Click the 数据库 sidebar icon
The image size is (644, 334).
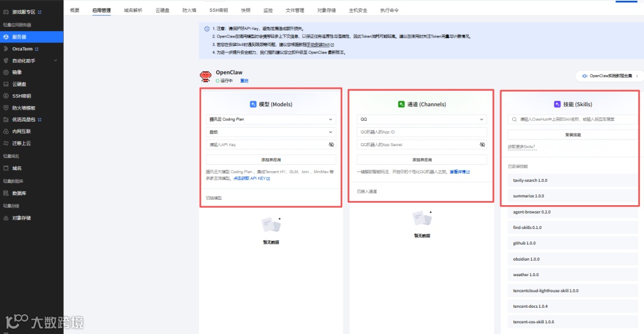[6, 193]
